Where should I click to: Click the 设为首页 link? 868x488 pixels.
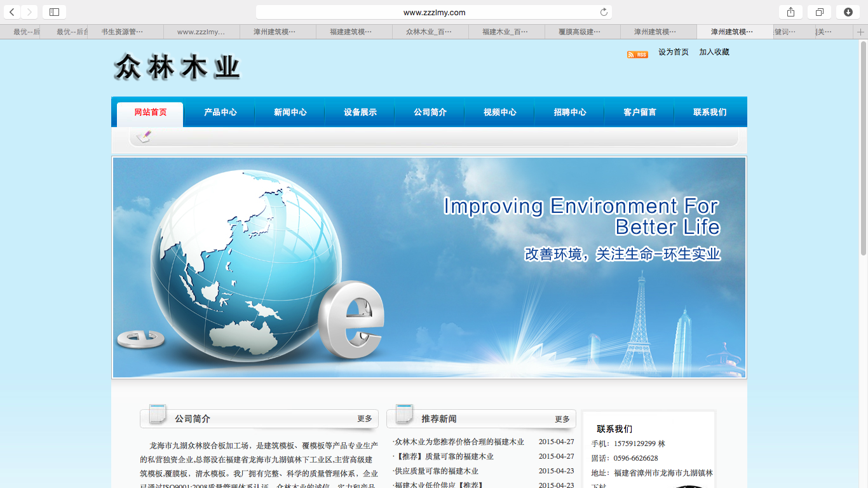(x=674, y=52)
